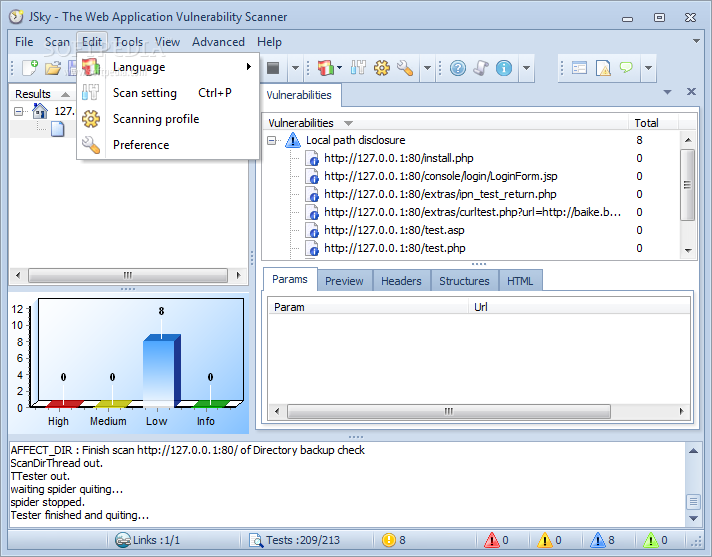Click the Preference wrench toolbar icon
This screenshot has width=712, height=557.
click(405, 68)
